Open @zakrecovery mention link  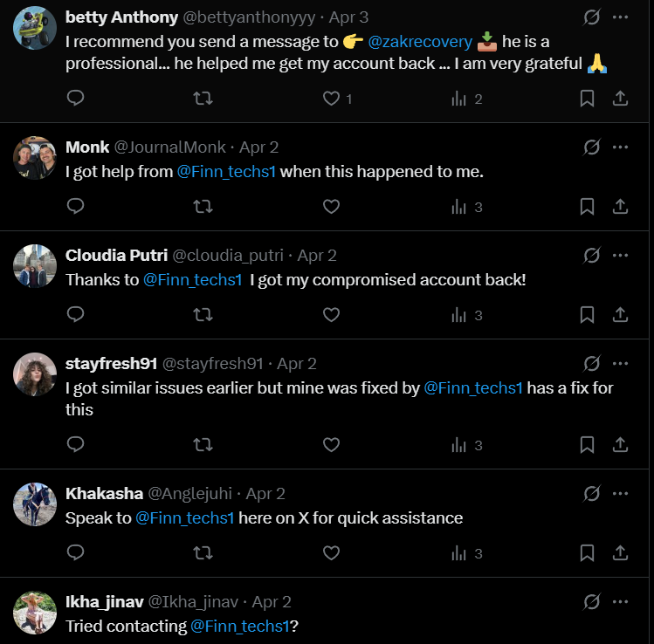click(419, 41)
